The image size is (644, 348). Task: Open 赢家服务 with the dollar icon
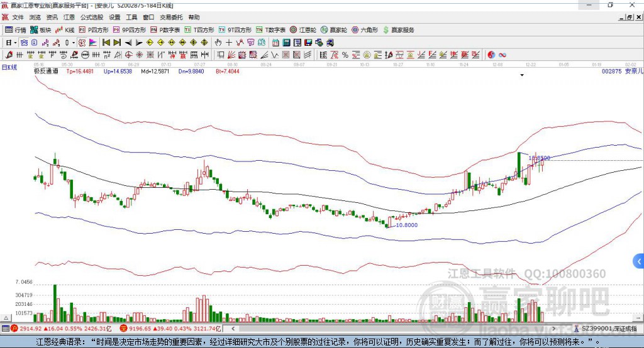click(x=398, y=30)
